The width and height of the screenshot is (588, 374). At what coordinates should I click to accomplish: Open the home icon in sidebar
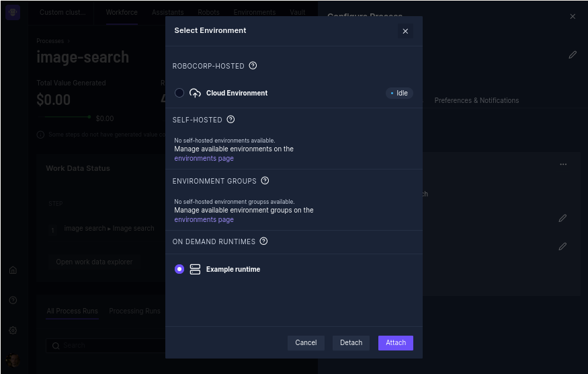tap(13, 270)
